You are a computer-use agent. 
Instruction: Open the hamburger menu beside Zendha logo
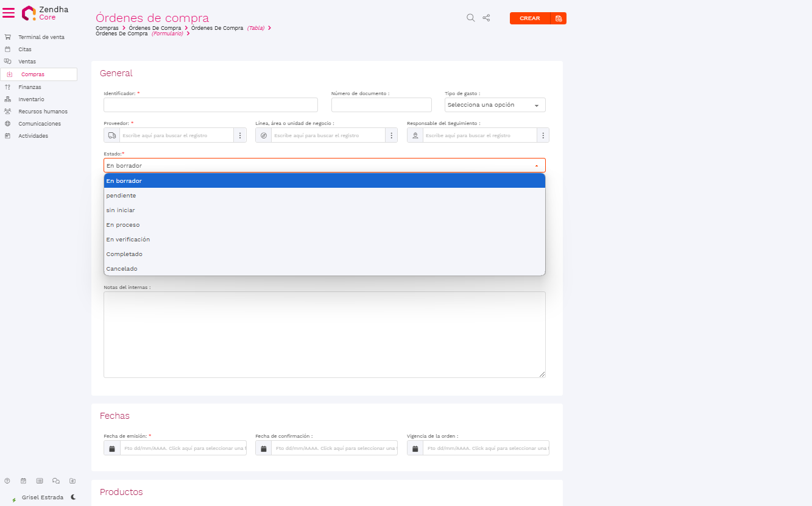pyautogui.click(x=9, y=13)
